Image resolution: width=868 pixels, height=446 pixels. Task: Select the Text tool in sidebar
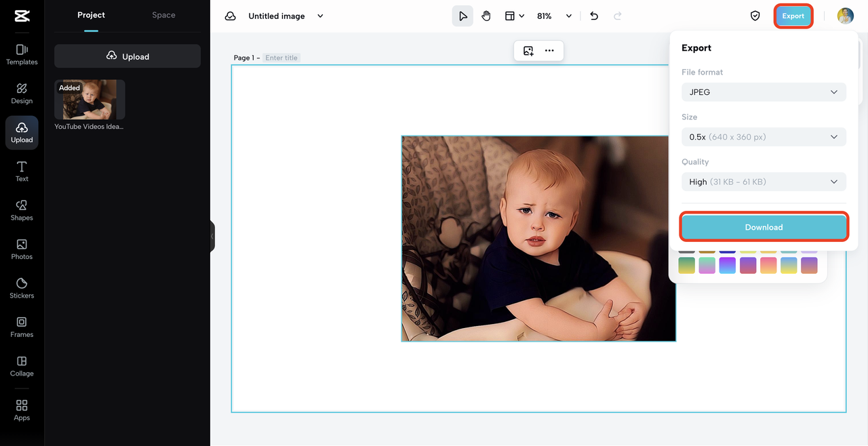click(22, 171)
